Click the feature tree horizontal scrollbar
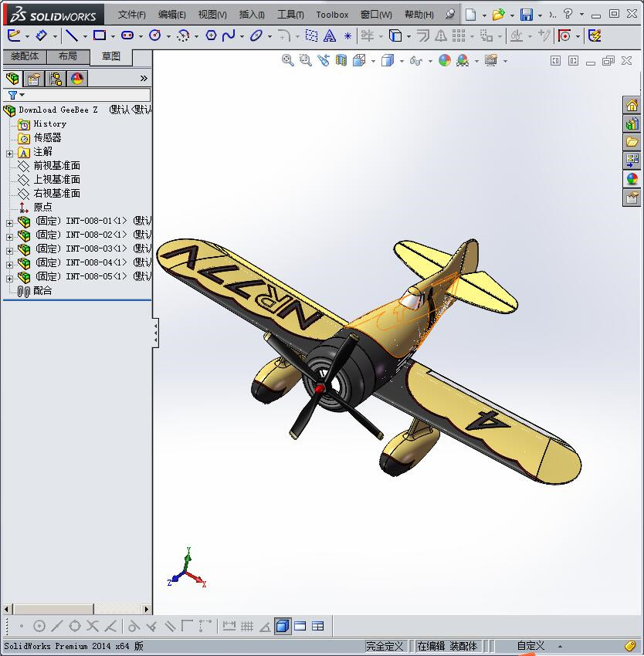The height and width of the screenshot is (656, 644). pos(76,609)
